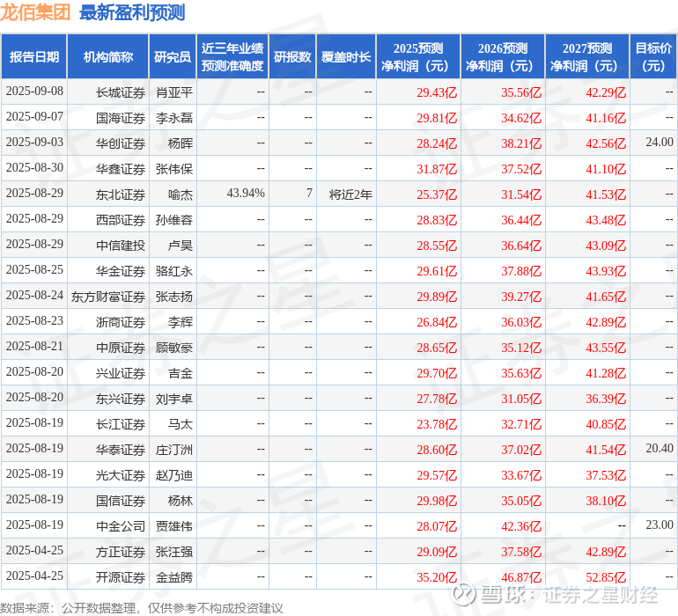Image resolution: width=678 pixels, height=616 pixels.
Task: Click the 29.43亿 profit value
Action: [437, 92]
